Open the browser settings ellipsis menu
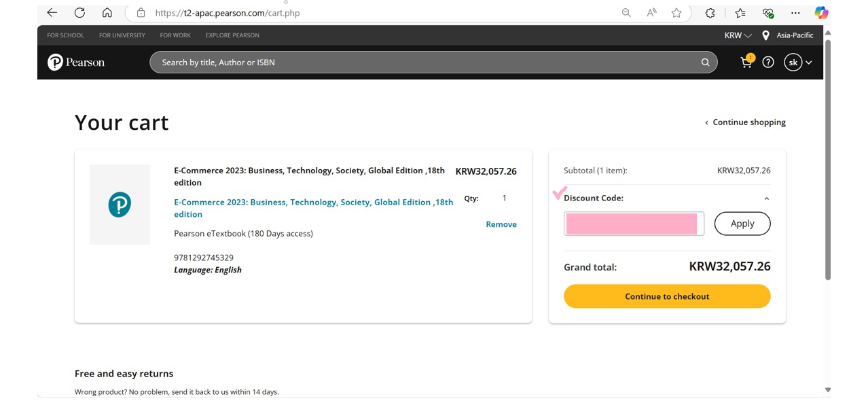Screen dimensions: 868x403 pyautogui.click(x=795, y=13)
